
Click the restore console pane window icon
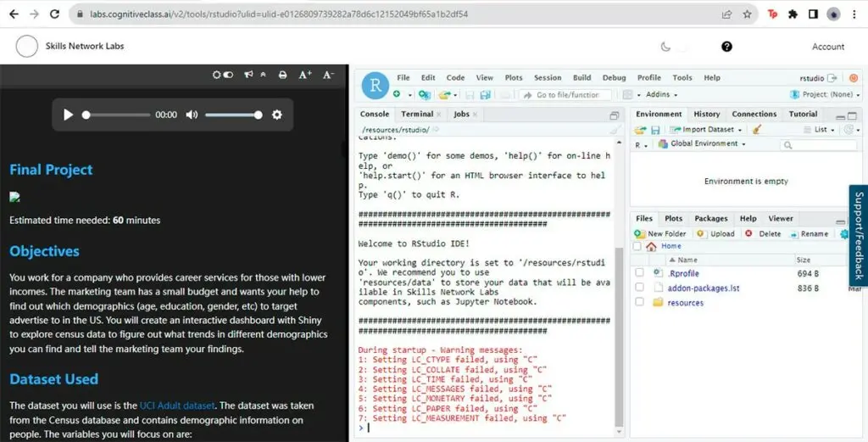[x=614, y=115]
